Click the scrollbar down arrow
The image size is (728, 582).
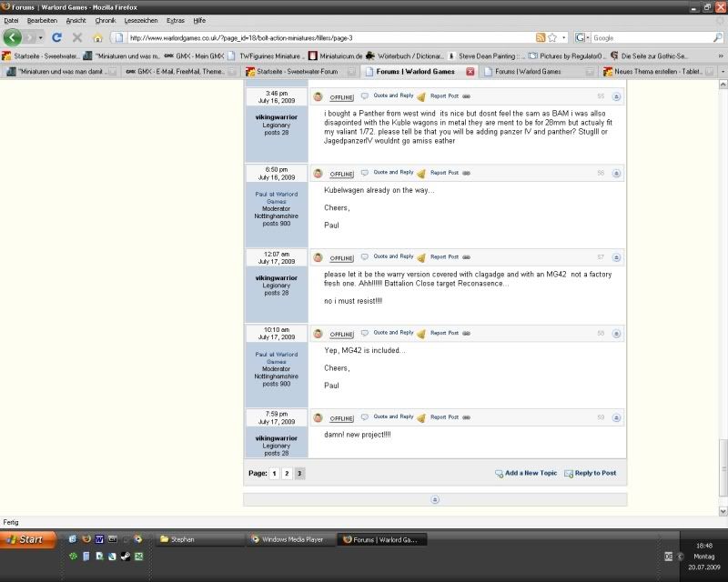pyautogui.click(x=723, y=510)
